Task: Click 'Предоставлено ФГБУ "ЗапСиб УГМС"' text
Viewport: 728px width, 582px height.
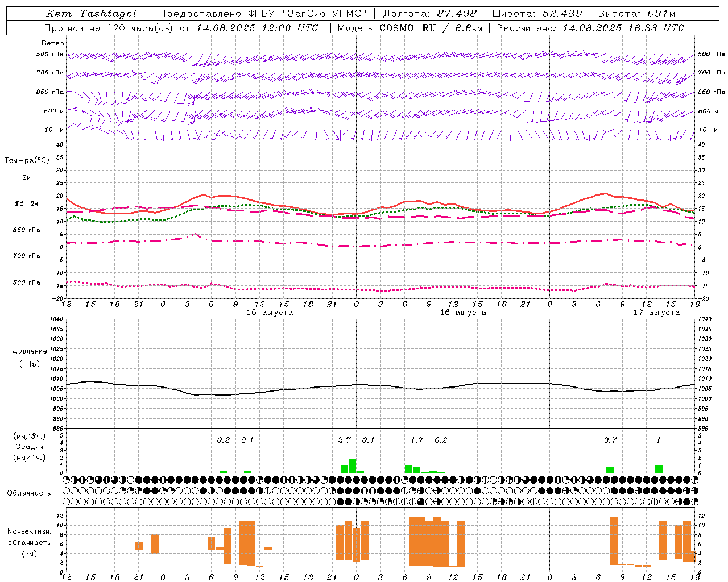Action: [x=263, y=14]
